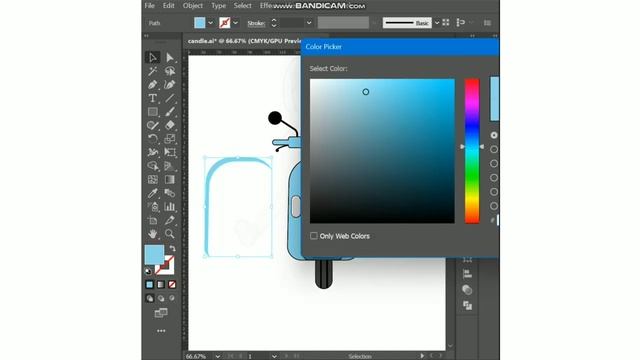Pick the Column Graph tool
Image resolution: width=640 pixels, height=360 pixels.
click(x=170, y=207)
